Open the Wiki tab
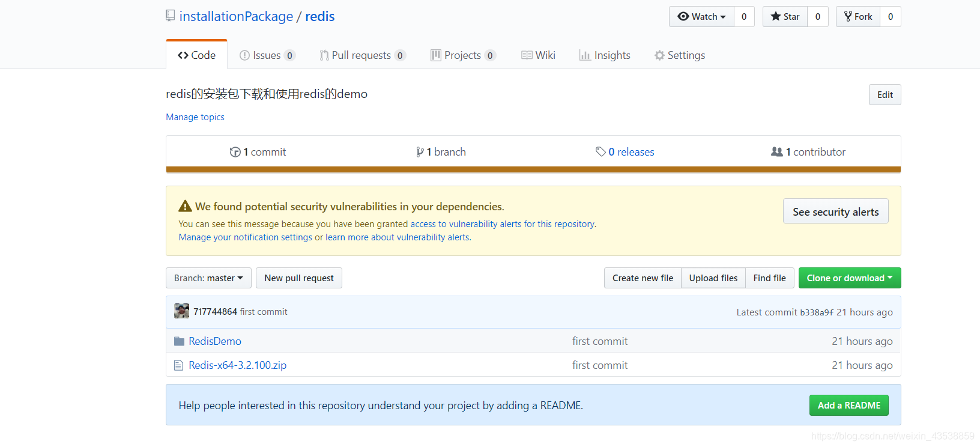Image resolution: width=980 pixels, height=447 pixels. 538,55
